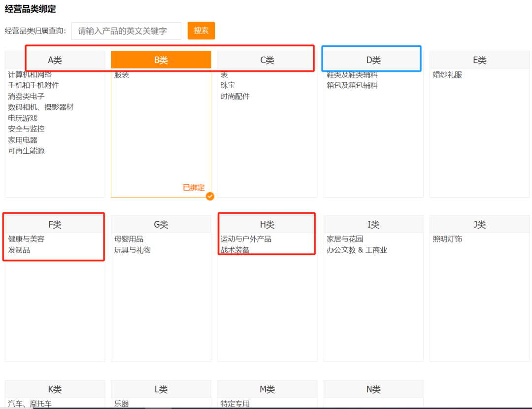Click 特定专用 under M类
This screenshot has height=409, width=532.
tap(234, 403)
